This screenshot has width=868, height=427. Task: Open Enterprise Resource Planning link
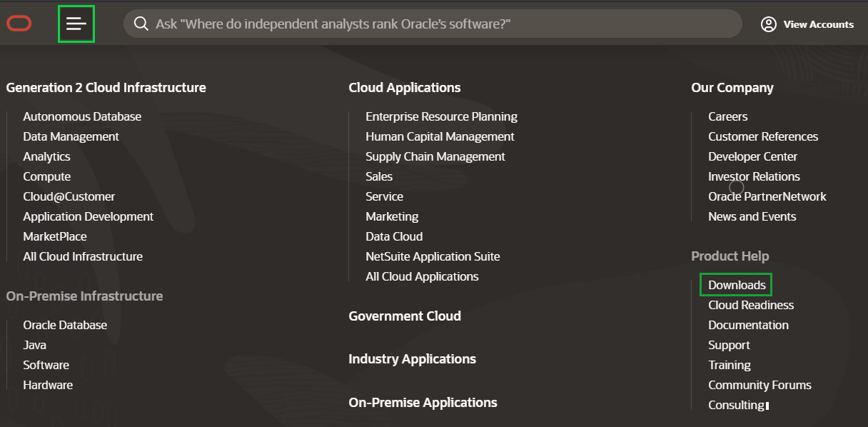441,116
